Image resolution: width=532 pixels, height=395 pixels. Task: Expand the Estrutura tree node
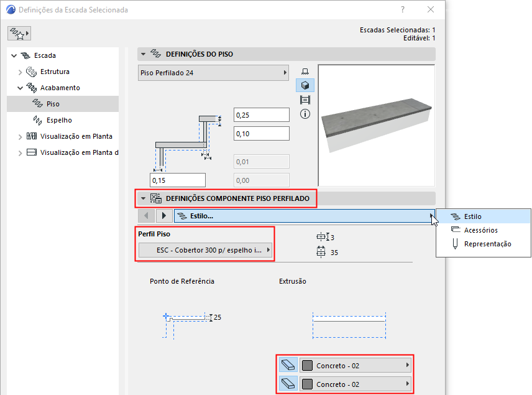20,72
